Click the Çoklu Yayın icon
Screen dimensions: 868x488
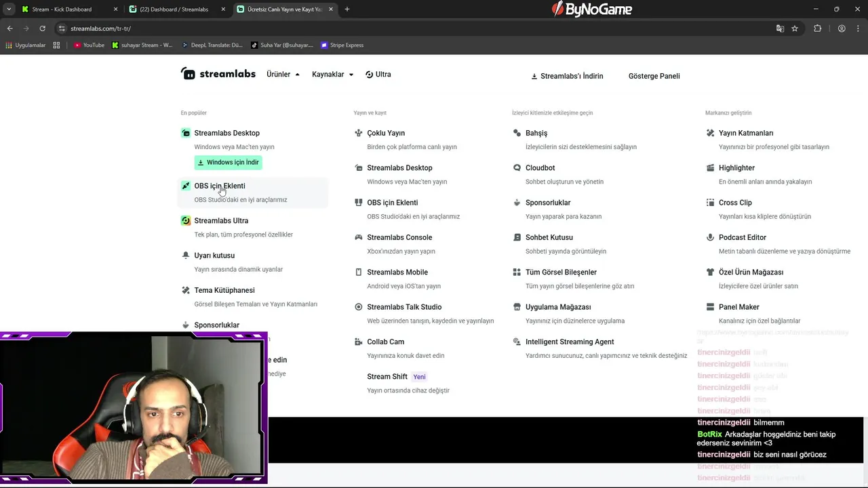[x=359, y=133]
